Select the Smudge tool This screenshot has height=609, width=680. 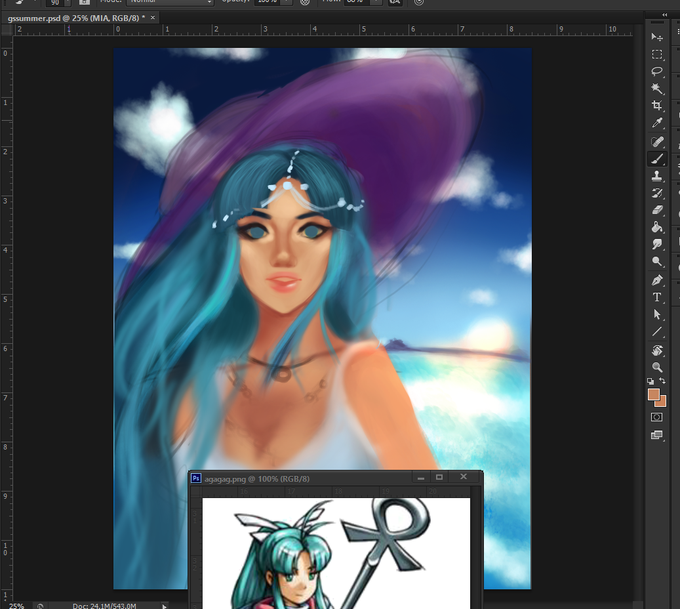click(657, 244)
